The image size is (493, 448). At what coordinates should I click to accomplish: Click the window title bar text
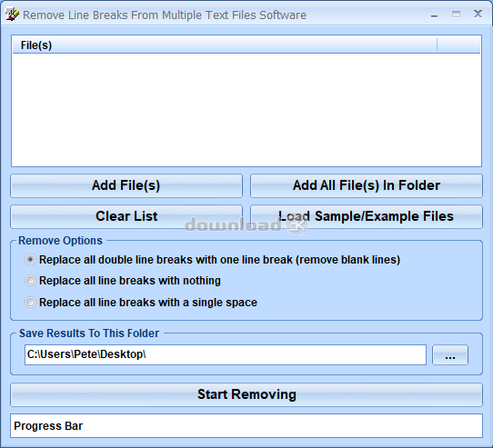[165, 15]
